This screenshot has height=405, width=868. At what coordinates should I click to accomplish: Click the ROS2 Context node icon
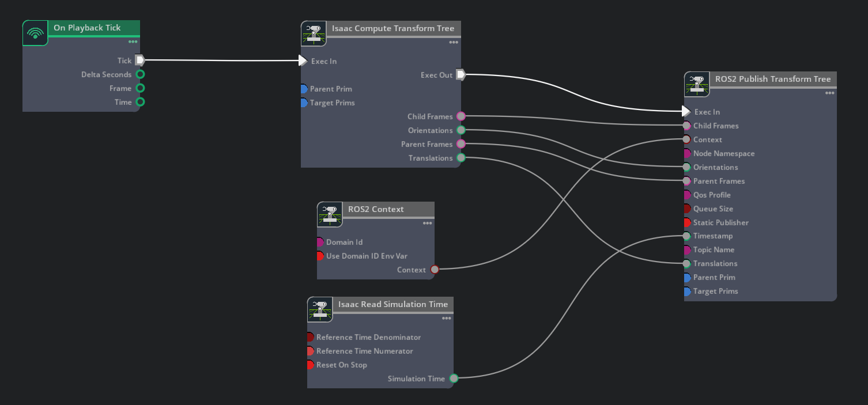coord(330,214)
